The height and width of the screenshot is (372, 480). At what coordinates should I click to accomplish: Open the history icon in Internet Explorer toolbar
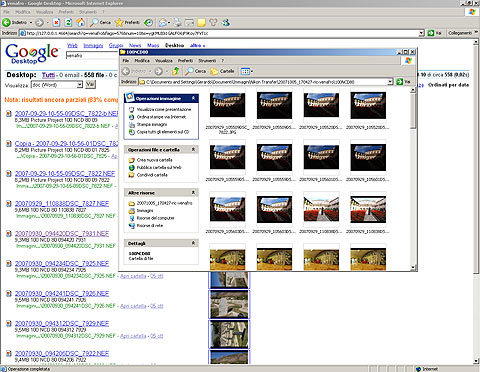(148, 23)
